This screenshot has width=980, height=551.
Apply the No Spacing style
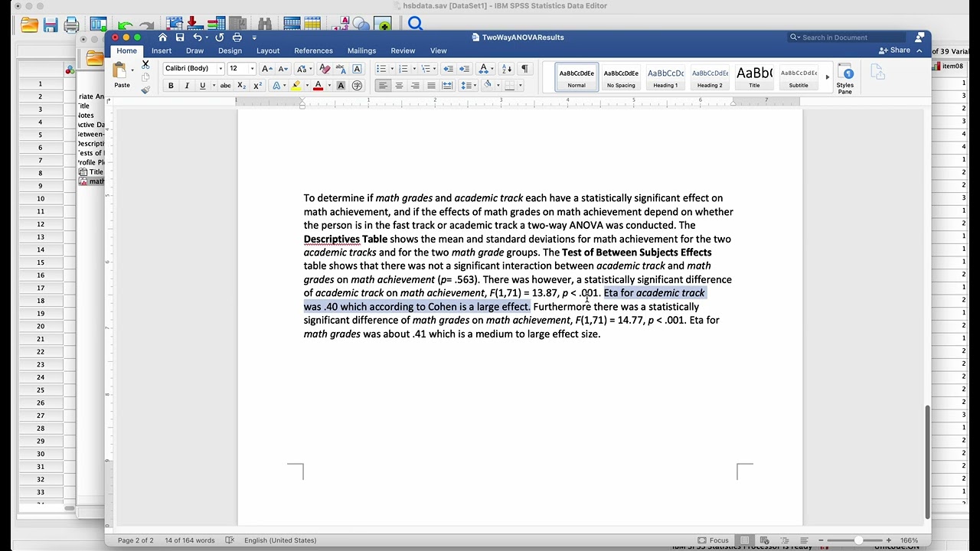(x=621, y=77)
